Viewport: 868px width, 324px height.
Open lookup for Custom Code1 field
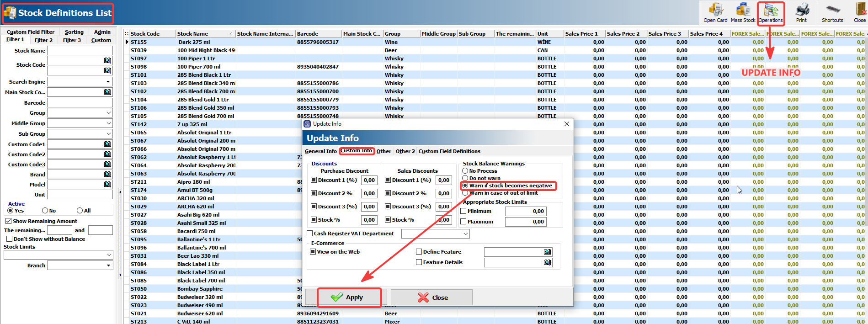tap(107, 144)
